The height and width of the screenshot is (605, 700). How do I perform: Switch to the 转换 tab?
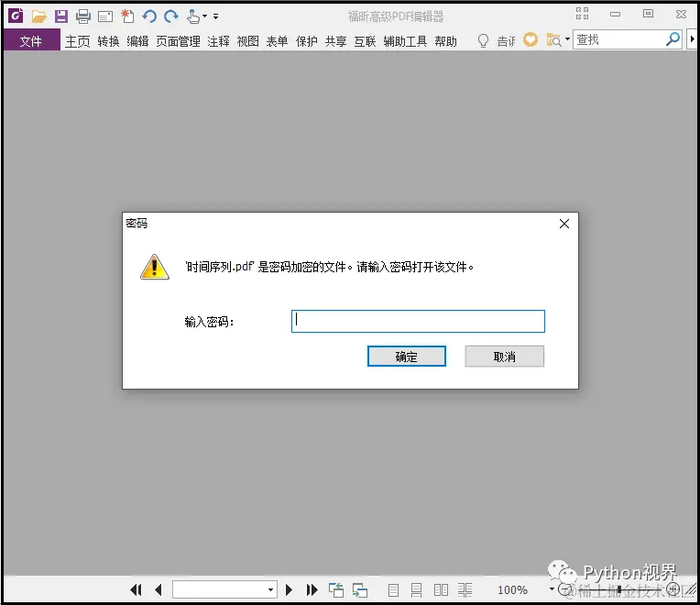[108, 41]
